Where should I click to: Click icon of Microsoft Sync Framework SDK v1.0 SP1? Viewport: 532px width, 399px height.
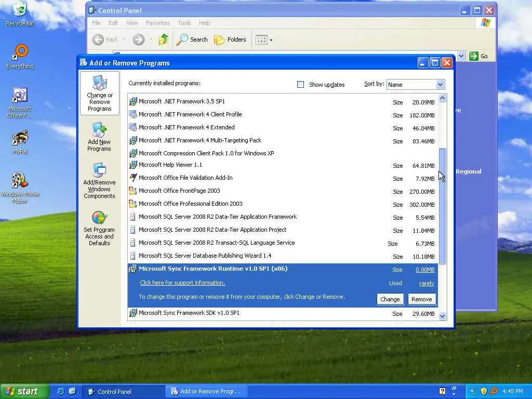click(133, 313)
